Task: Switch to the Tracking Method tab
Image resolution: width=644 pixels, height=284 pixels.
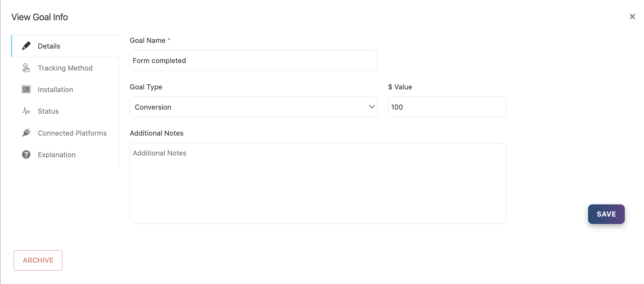Action: tap(65, 68)
